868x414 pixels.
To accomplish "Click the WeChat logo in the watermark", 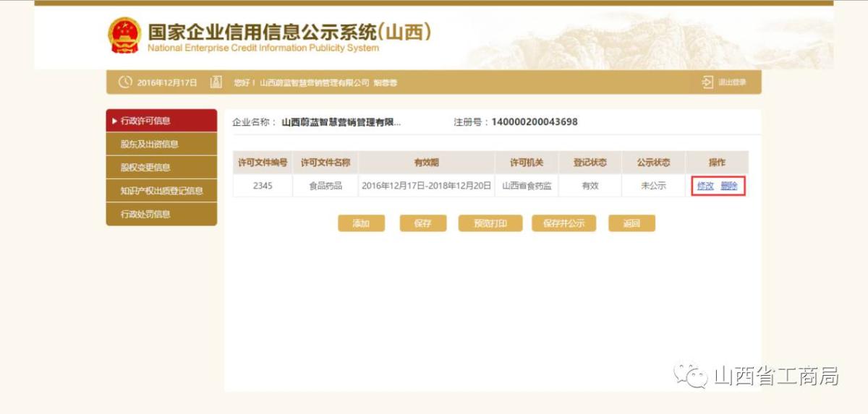I will [690, 376].
